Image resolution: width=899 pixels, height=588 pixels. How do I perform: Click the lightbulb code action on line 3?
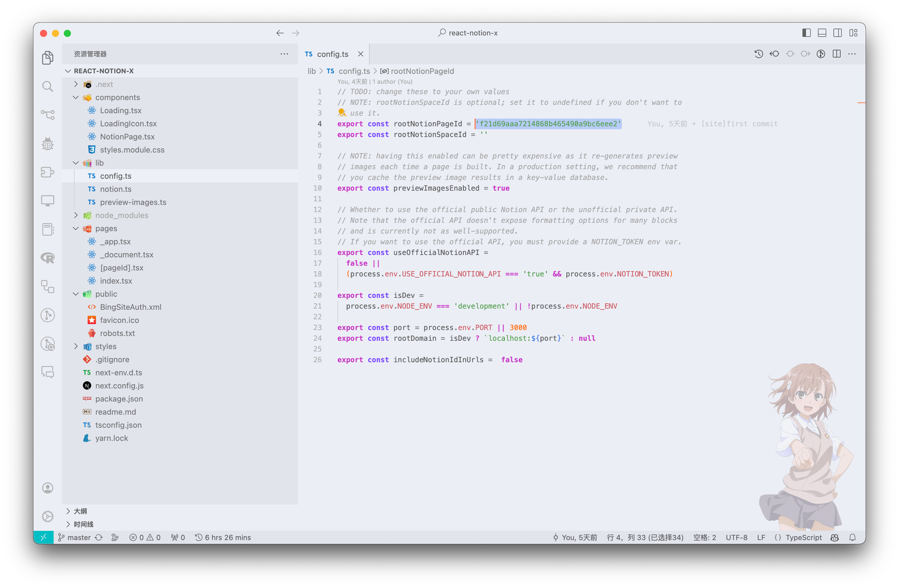342,112
